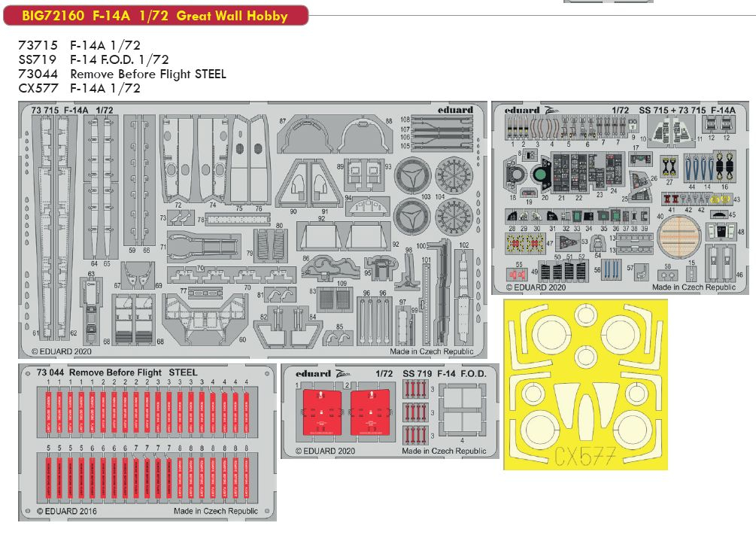Click 'Made in Czech Republic' on sheet 73 715
The image size is (756, 538).
[432, 351]
